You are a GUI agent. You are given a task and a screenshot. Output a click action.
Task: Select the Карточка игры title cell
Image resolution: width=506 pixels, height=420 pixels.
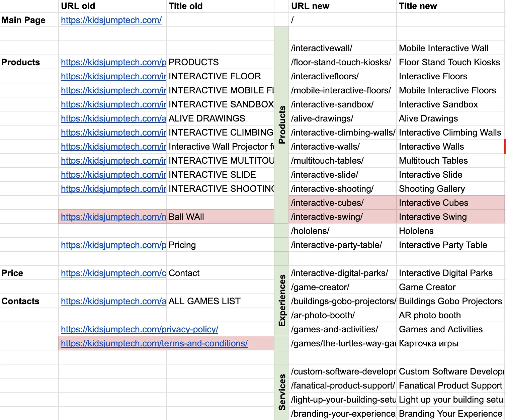point(429,343)
